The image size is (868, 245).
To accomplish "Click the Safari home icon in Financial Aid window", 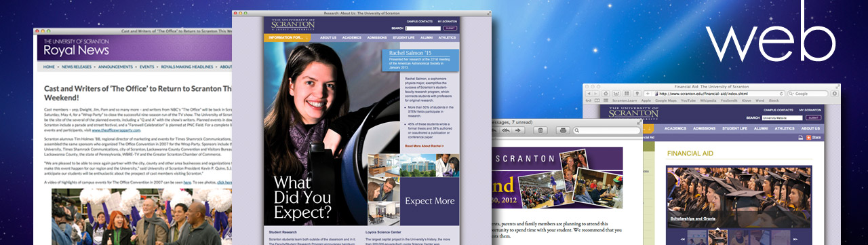I will point(606,94).
